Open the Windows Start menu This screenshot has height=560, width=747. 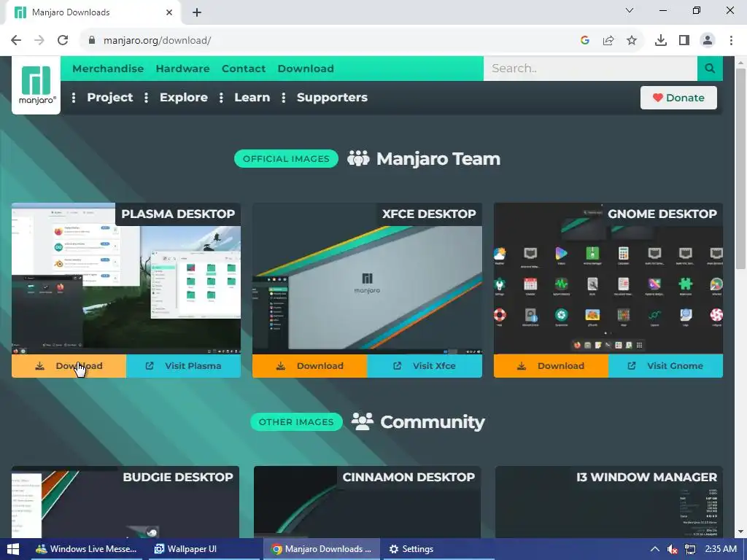13,549
